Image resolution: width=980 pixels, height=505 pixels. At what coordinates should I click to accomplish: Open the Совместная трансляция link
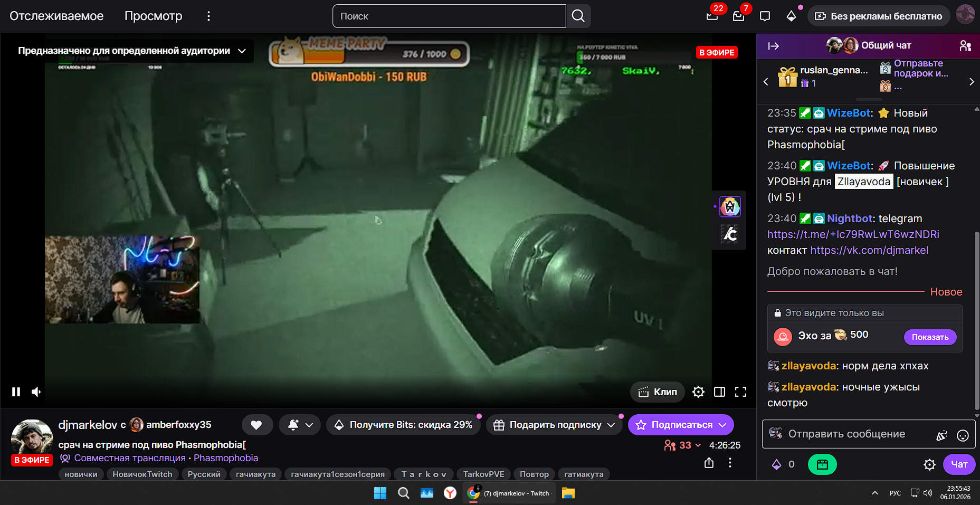(x=130, y=458)
